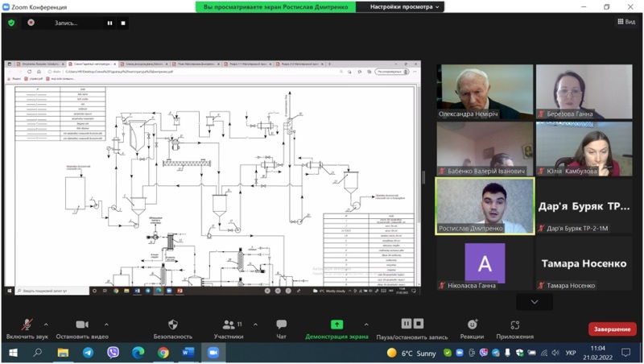The width and height of the screenshot is (644, 364).
Task: Open File Explorer from the taskbar
Action: (63, 353)
